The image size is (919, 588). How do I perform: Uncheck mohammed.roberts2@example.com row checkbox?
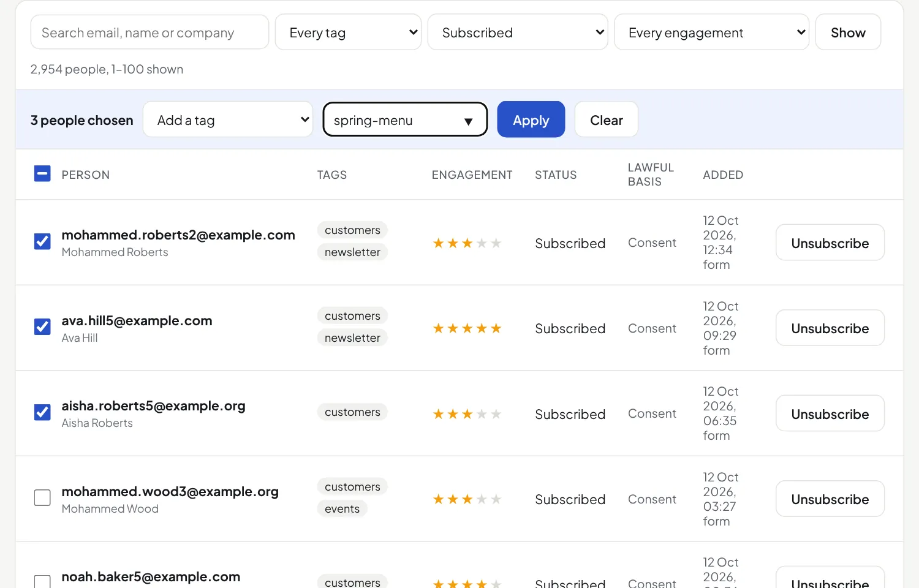click(x=42, y=241)
